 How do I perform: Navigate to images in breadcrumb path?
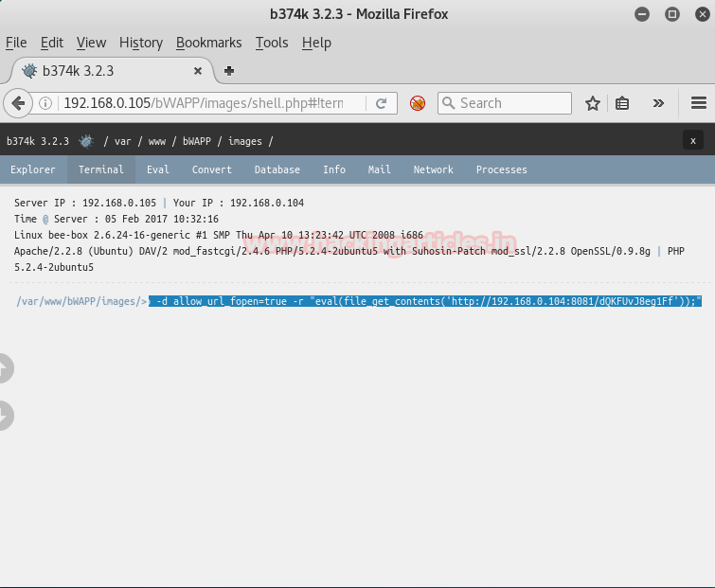tap(245, 141)
